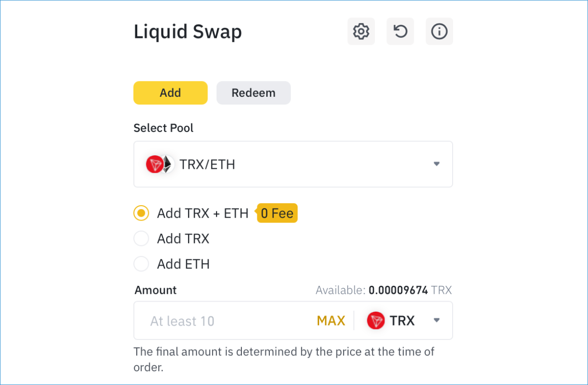Click the available balance 0.00009674 TRX
This screenshot has width=588, height=385.
[410, 290]
